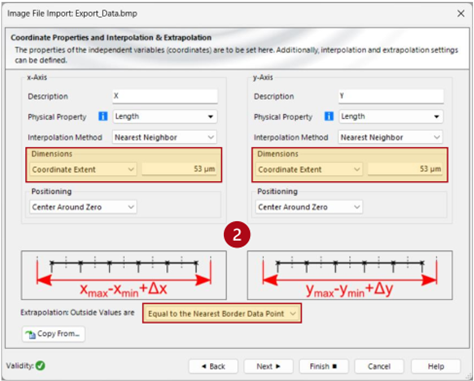Click the 'Validity:' label
Image resolution: width=474 pixels, height=381 pixels.
20,366
